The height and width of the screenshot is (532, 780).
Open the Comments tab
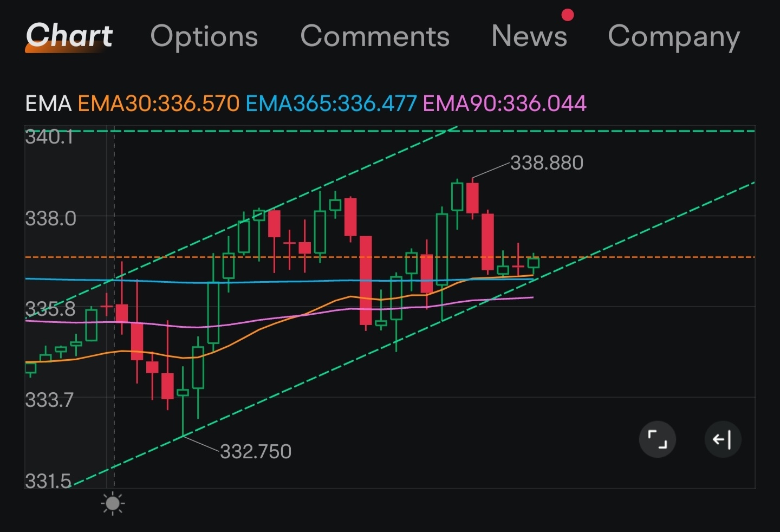coord(375,36)
